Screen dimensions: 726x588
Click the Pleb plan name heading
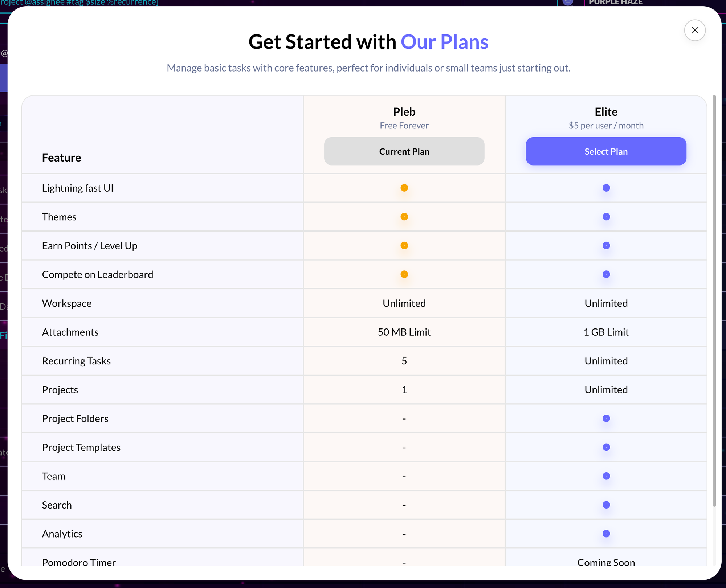point(404,112)
